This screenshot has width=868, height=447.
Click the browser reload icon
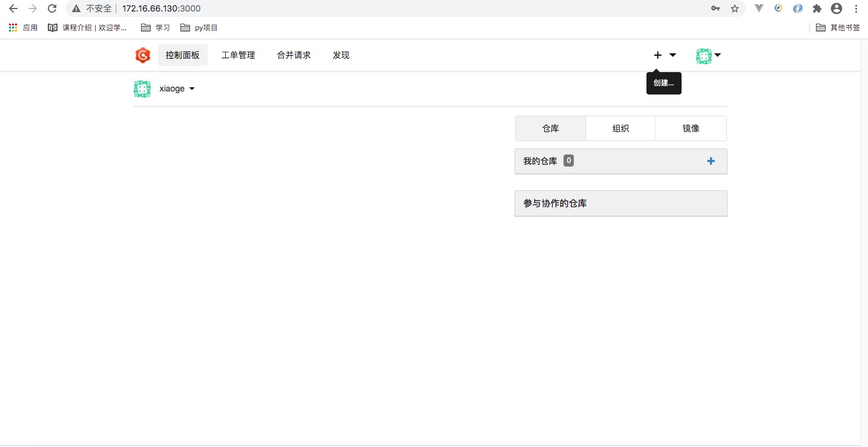pos(51,8)
